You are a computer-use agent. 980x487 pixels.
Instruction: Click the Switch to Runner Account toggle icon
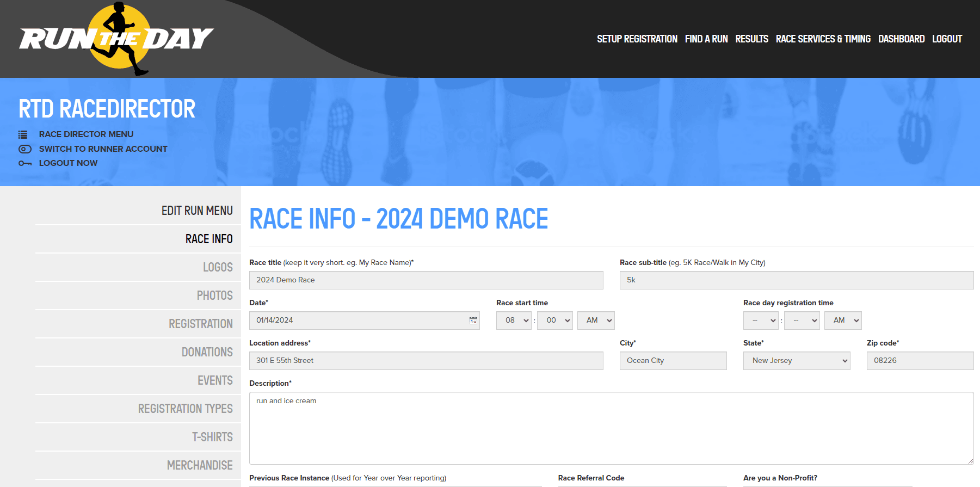coord(24,149)
